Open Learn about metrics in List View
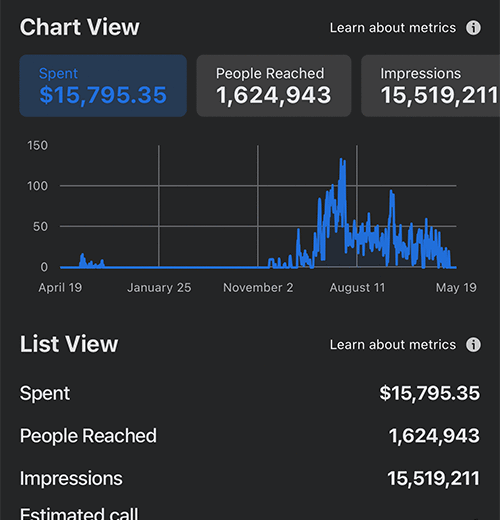 [393, 345]
